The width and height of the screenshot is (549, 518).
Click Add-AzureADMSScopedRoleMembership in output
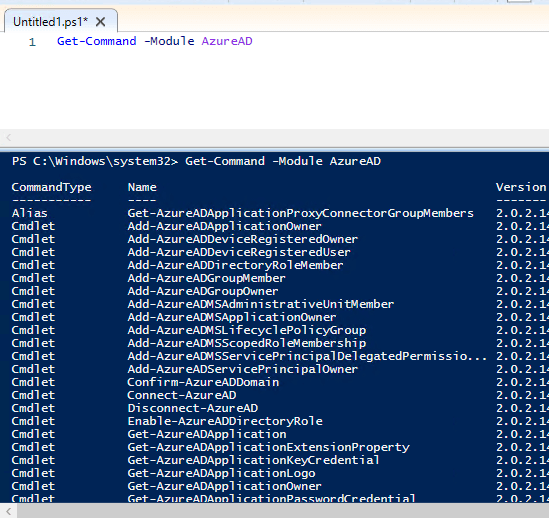(x=246, y=343)
